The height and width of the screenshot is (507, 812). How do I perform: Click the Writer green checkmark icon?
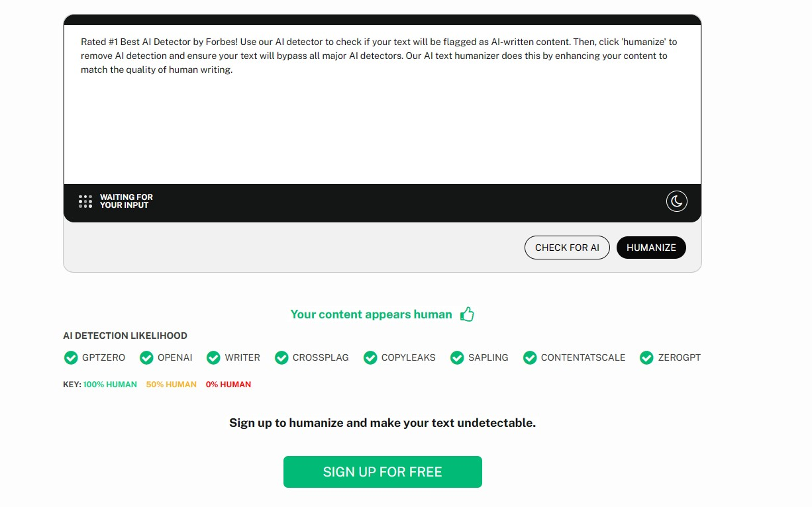pyautogui.click(x=213, y=357)
